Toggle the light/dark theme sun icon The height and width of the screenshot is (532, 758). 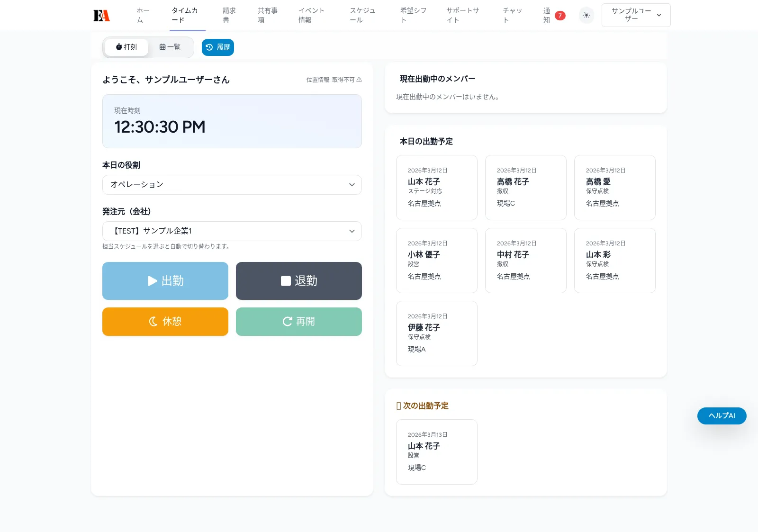(586, 15)
